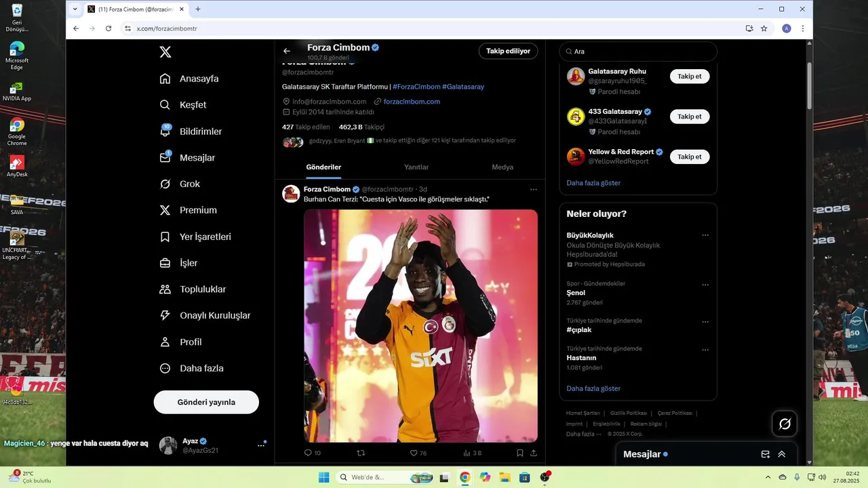Click the floating Grok button
This screenshot has width=868, height=488.
pos(785,424)
